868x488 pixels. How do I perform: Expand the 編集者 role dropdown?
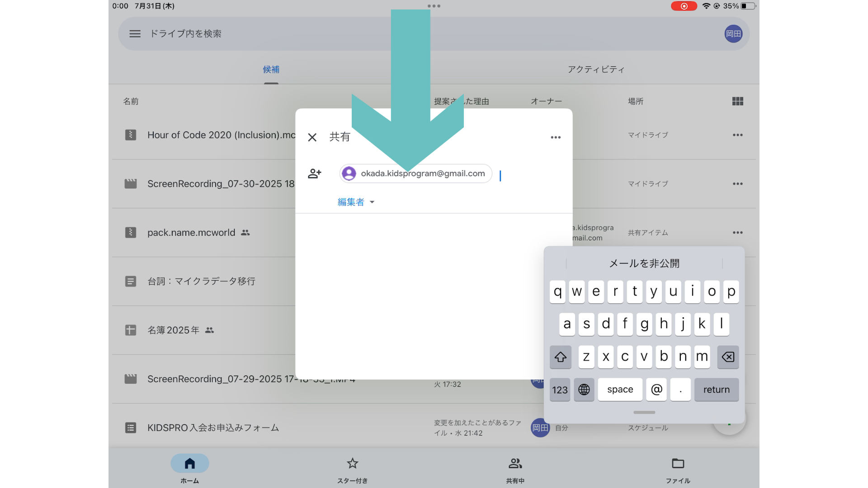[x=356, y=202]
